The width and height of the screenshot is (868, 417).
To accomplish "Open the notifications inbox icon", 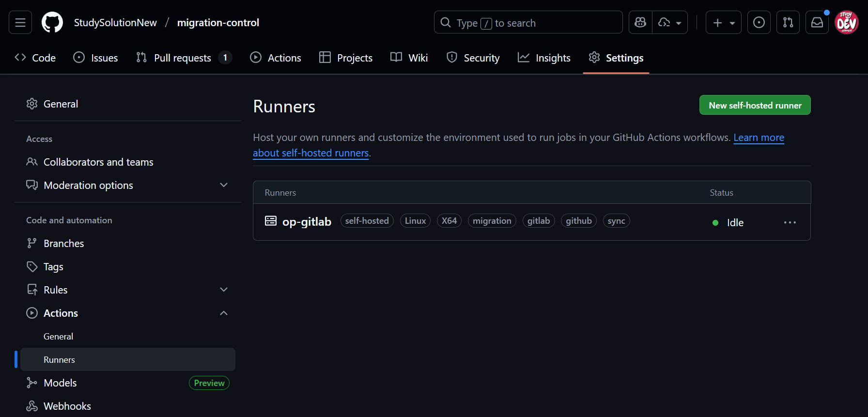I will coord(817,23).
